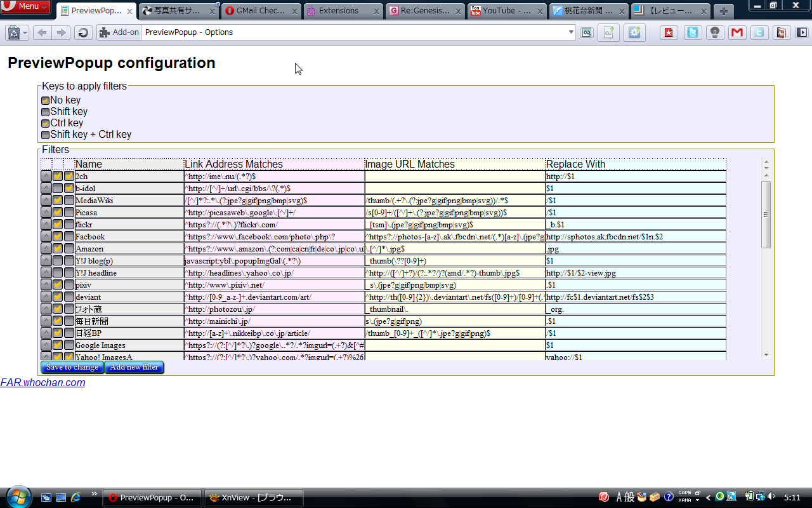Toggle the first checkbox in the 2ch row
Viewport: 812px width, 508px height.
[x=58, y=176]
